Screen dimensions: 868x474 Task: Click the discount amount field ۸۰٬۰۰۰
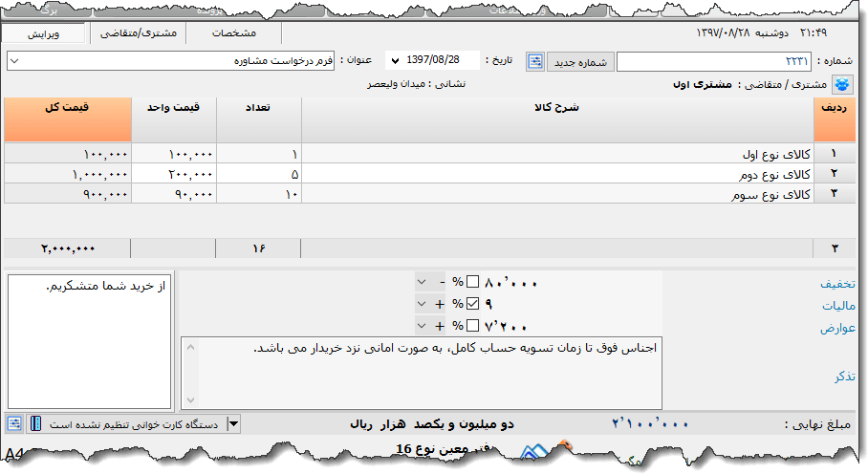point(570,283)
